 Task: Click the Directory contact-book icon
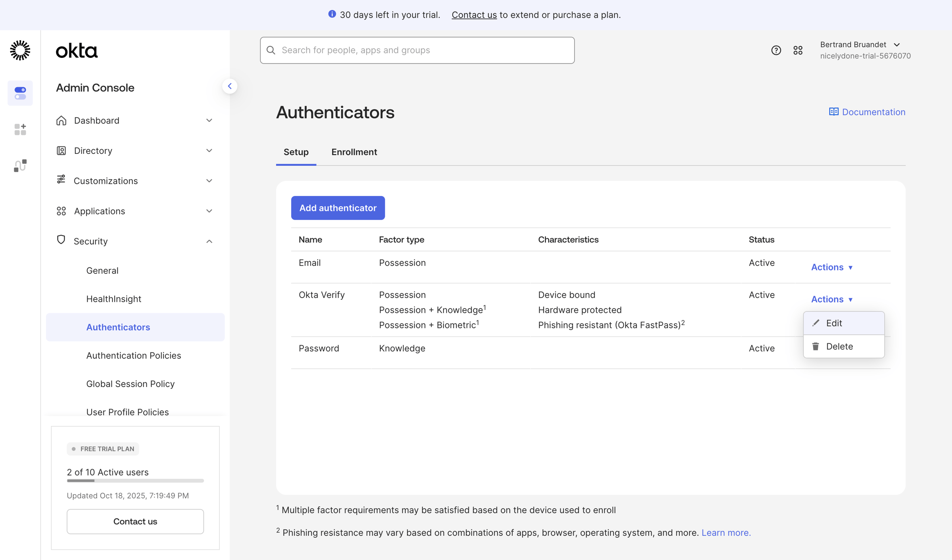click(61, 150)
